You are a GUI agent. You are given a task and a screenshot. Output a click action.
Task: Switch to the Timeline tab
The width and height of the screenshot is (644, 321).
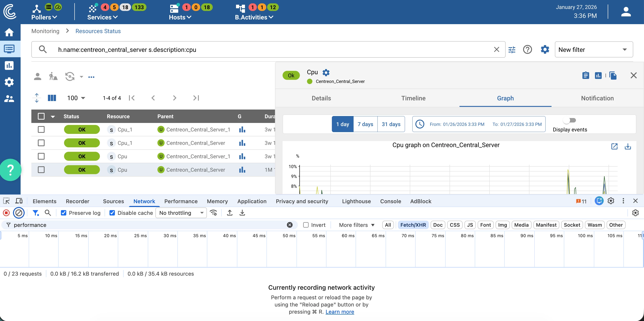[x=413, y=98]
